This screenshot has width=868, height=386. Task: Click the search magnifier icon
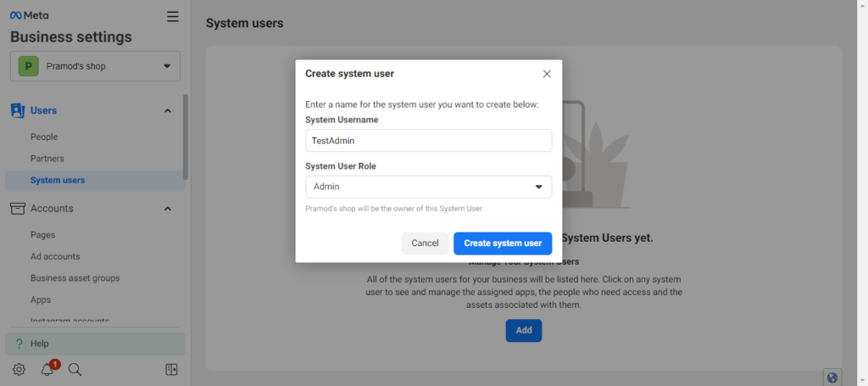[75, 369]
